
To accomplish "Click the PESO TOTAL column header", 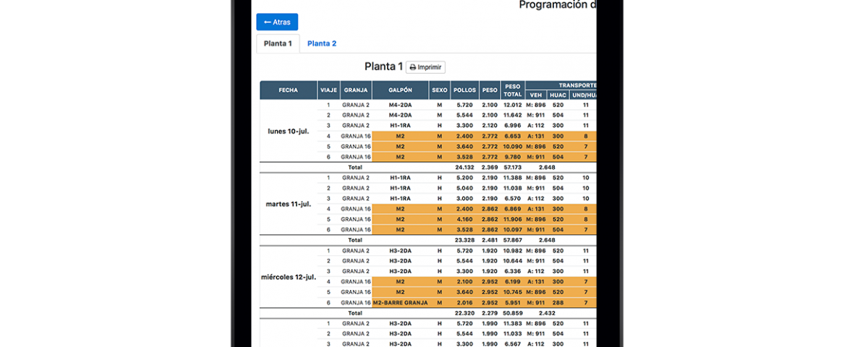I will point(513,90).
